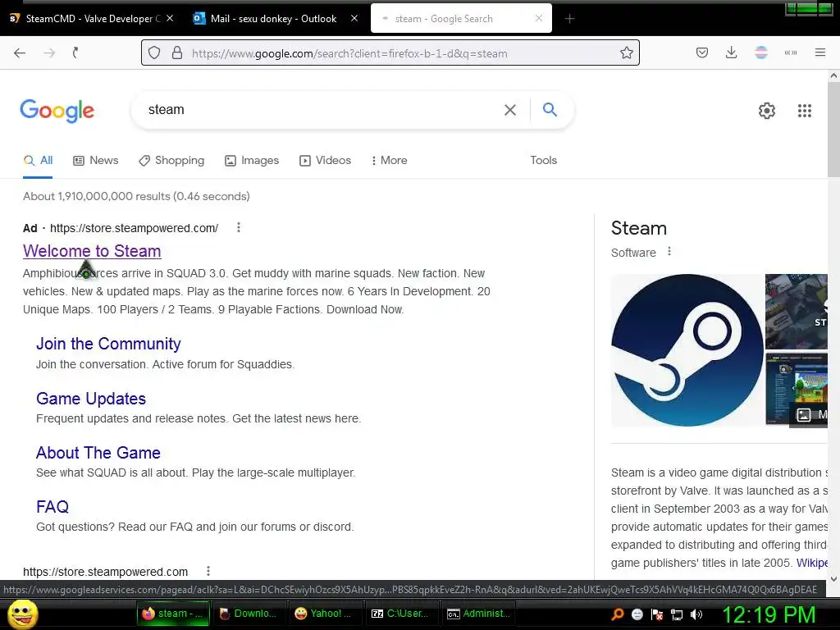The width and height of the screenshot is (840, 630).
Task: Select the All search filter
Action: [x=38, y=160]
